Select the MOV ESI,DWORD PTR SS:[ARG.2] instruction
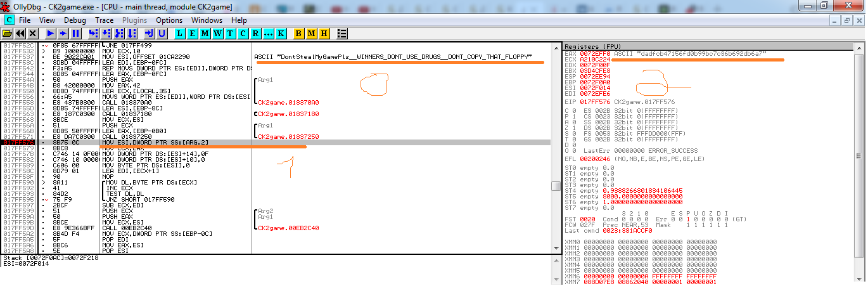868x286 pixels. pyautogui.click(x=155, y=142)
